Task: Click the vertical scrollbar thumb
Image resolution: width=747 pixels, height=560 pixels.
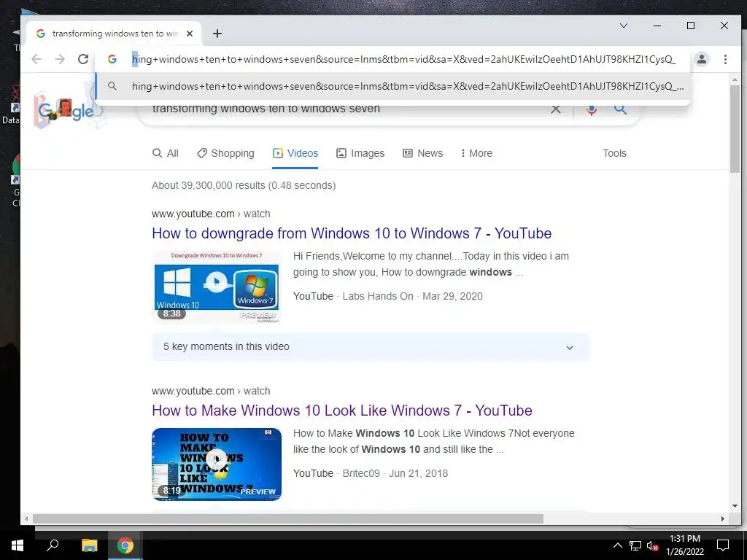Action: [x=735, y=128]
